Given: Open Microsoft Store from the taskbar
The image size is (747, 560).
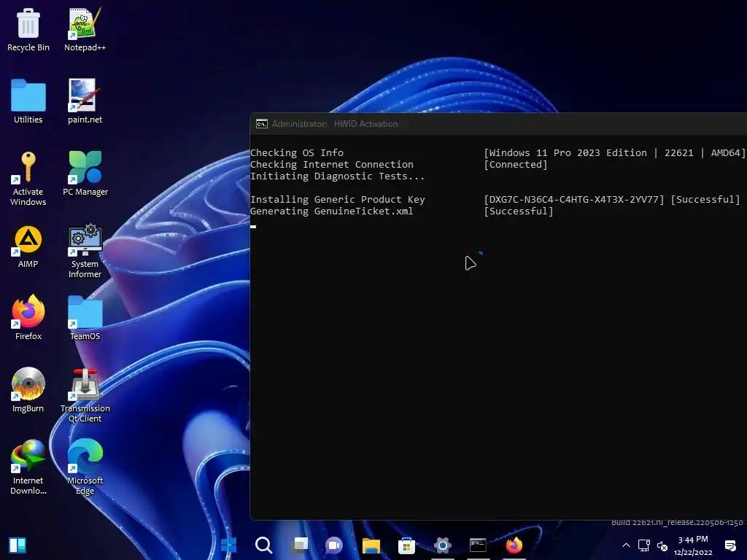Looking at the screenshot, I should (406, 545).
